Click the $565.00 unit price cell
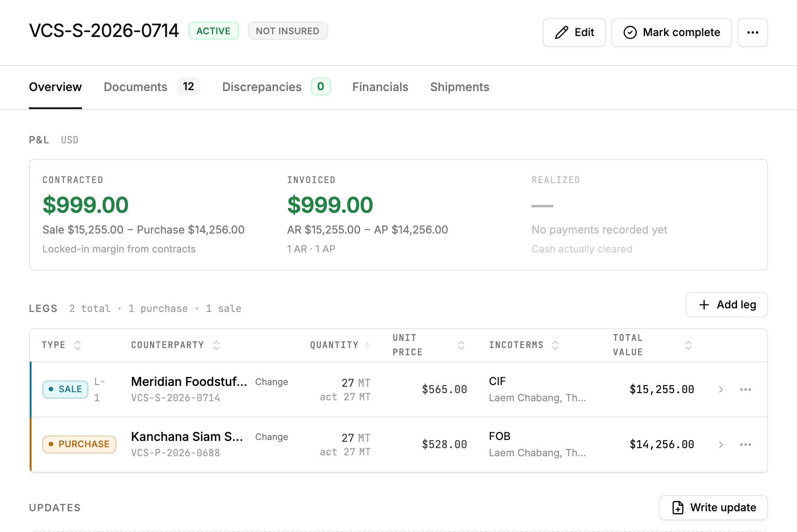This screenshot has width=797, height=532. tap(444, 390)
